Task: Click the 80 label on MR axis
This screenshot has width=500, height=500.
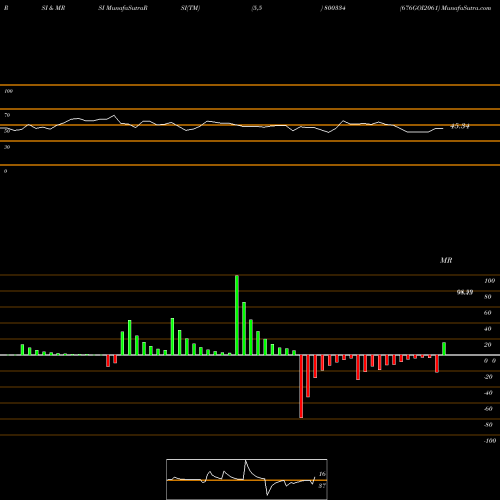Action: pos(488,297)
